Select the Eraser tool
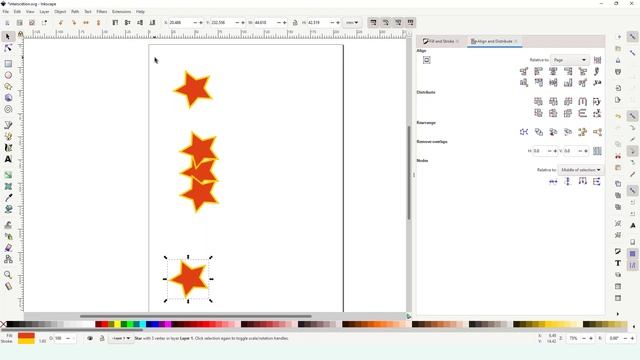This screenshot has height=360, width=640. (8, 248)
